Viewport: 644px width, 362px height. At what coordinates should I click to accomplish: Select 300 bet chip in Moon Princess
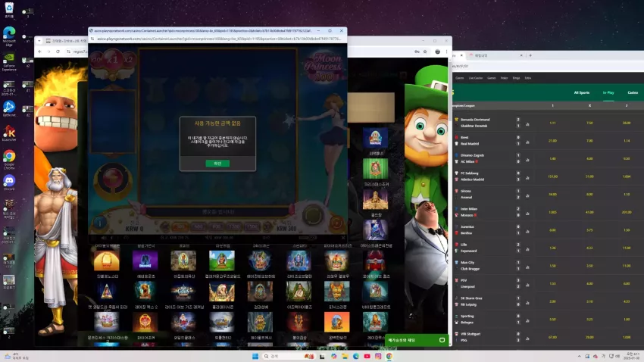[x=180, y=226]
